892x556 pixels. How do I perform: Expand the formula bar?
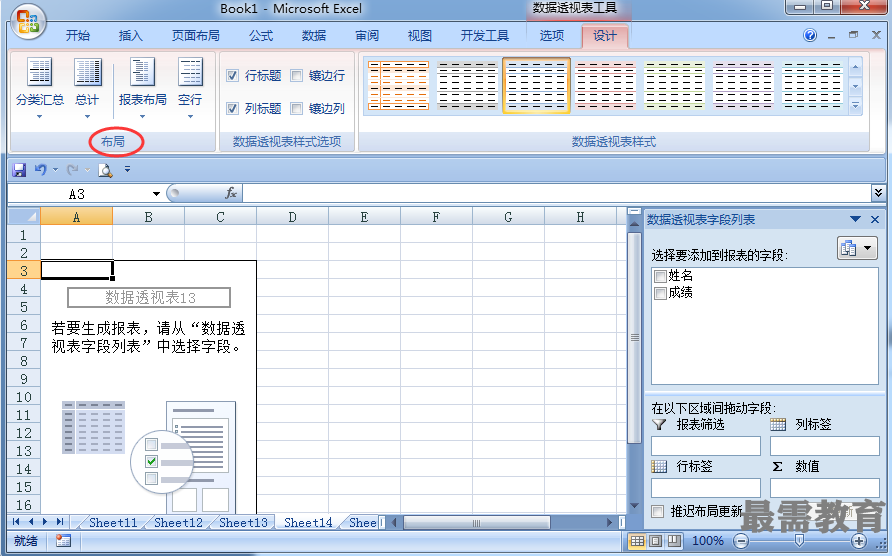tap(878, 193)
